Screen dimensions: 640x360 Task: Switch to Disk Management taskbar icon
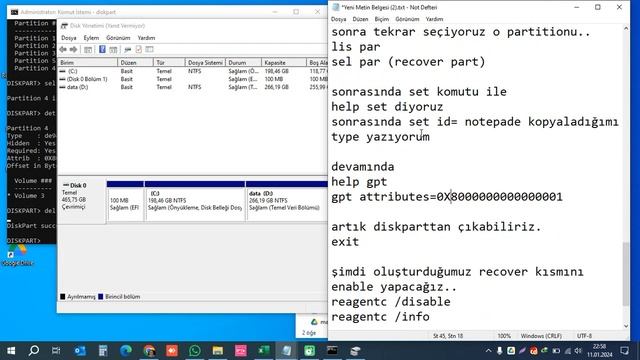point(356,351)
